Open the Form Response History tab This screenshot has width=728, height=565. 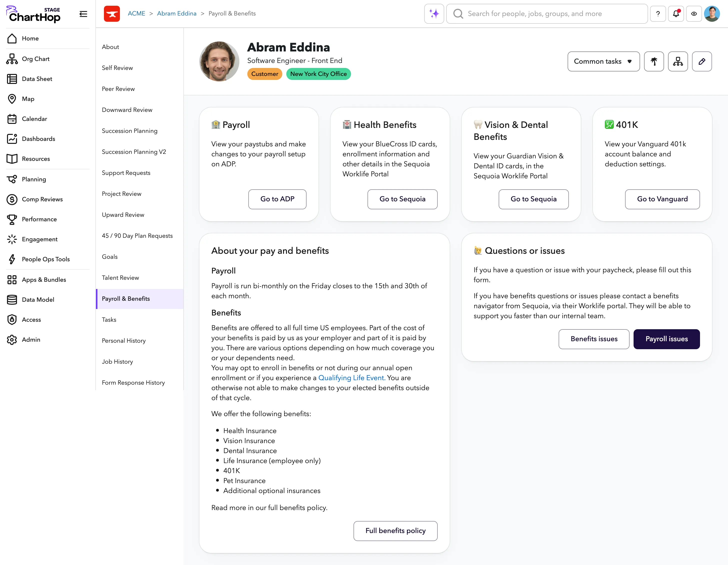pyautogui.click(x=140, y=383)
